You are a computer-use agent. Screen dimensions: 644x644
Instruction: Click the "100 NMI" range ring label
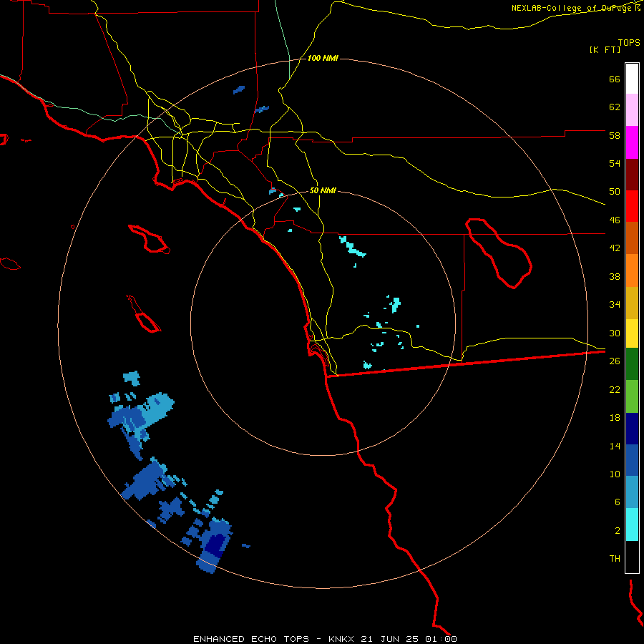pos(323,59)
